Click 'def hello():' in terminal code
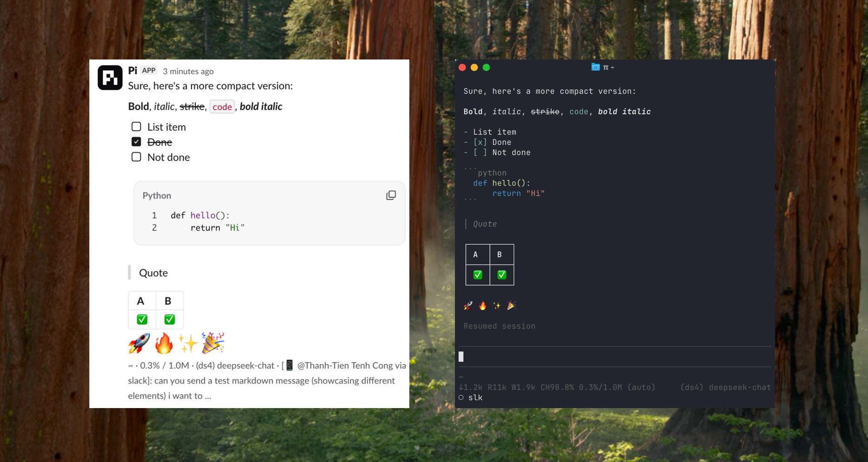Screen dimensions: 868x462 tap(501, 183)
